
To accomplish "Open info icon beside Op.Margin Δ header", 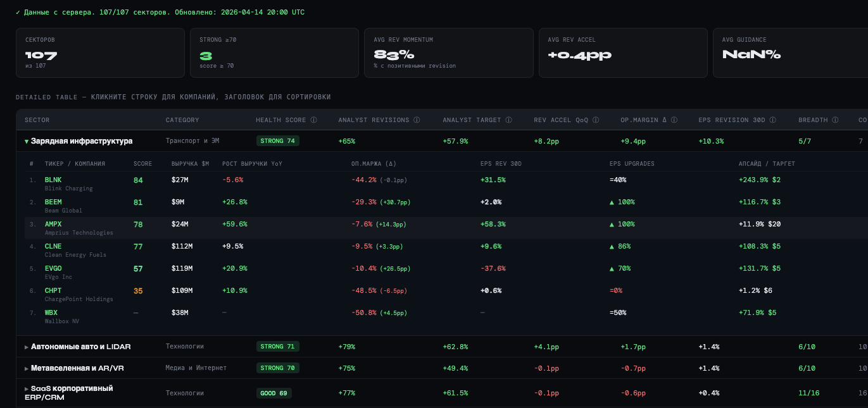I will coord(674,120).
